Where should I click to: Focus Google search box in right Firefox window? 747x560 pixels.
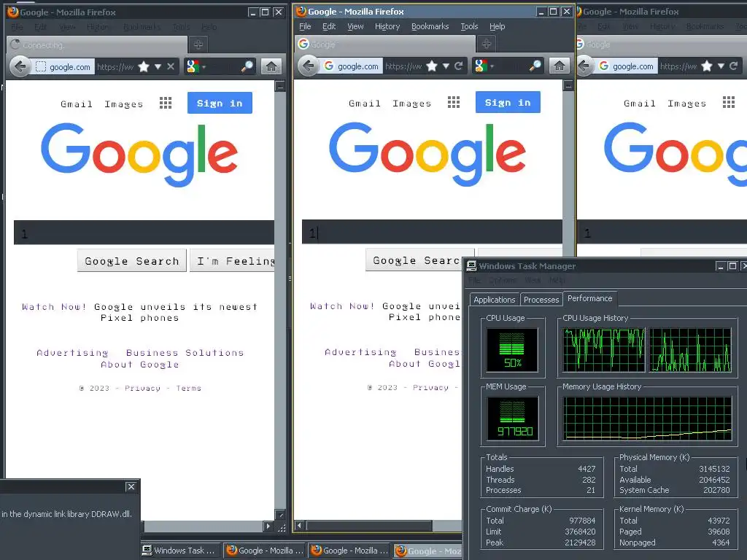click(x=662, y=232)
